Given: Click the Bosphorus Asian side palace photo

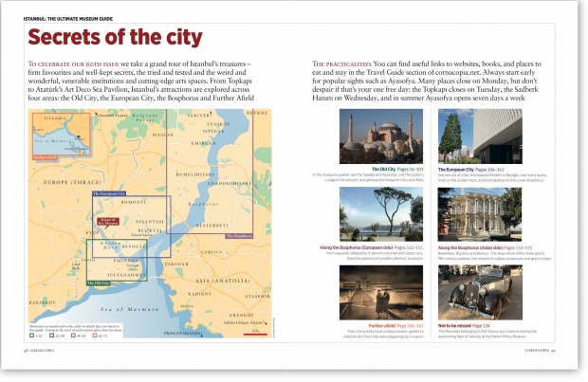Looking at the screenshot, I should (x=479, y=213).
